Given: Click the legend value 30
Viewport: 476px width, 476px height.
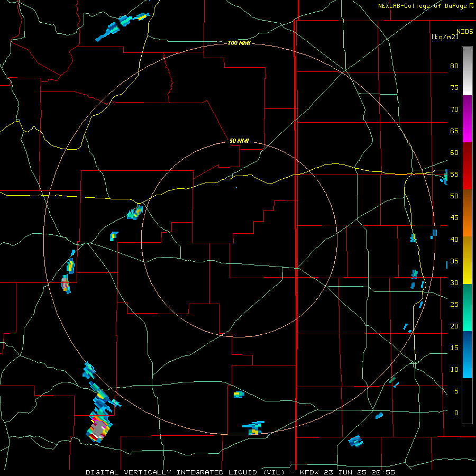Looking at the screenshot, I should point(454,282).
